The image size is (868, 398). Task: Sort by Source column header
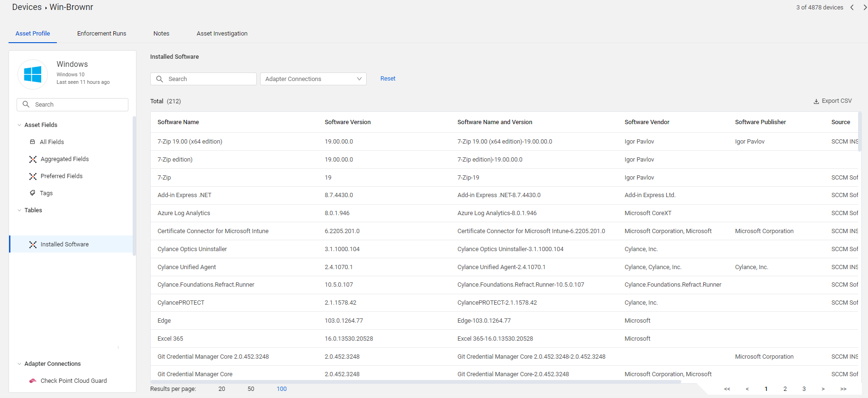841,122
